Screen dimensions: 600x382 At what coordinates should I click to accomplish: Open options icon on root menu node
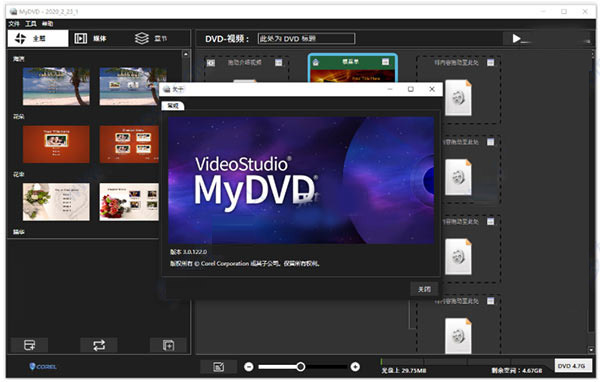pyautogui.click(x=385, y=62)
